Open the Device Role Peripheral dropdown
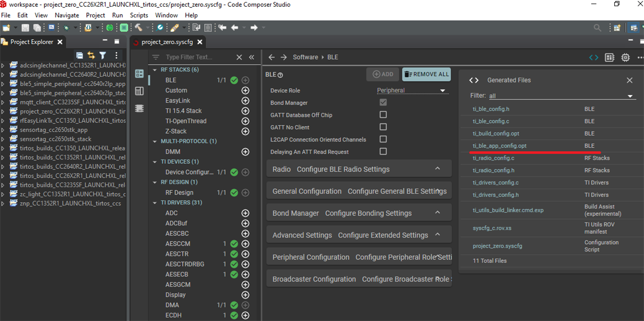The image size is (644, 321). click(413, 90)
